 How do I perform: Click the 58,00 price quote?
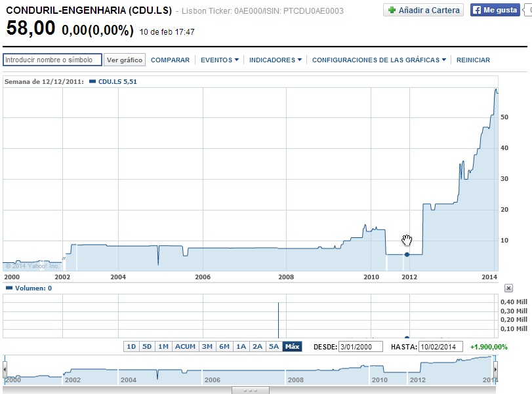pyautogui.click(x=31, y=28)
